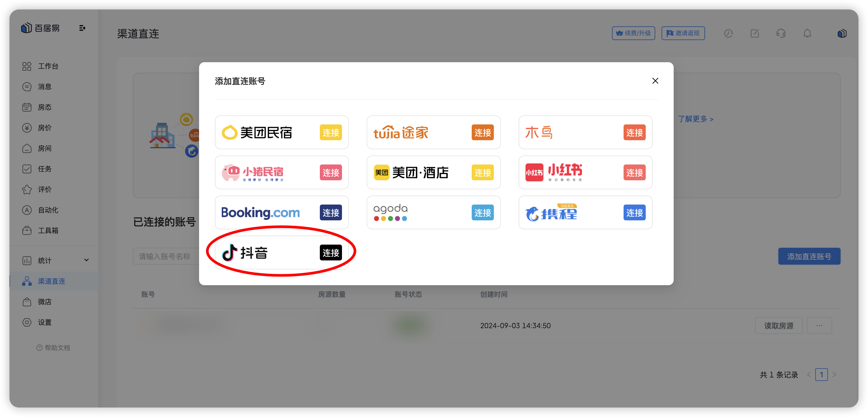The width and height of the screenshot is (868, 417).
Task: Go to the previous page arrow
Action: [x=809, y=375]
